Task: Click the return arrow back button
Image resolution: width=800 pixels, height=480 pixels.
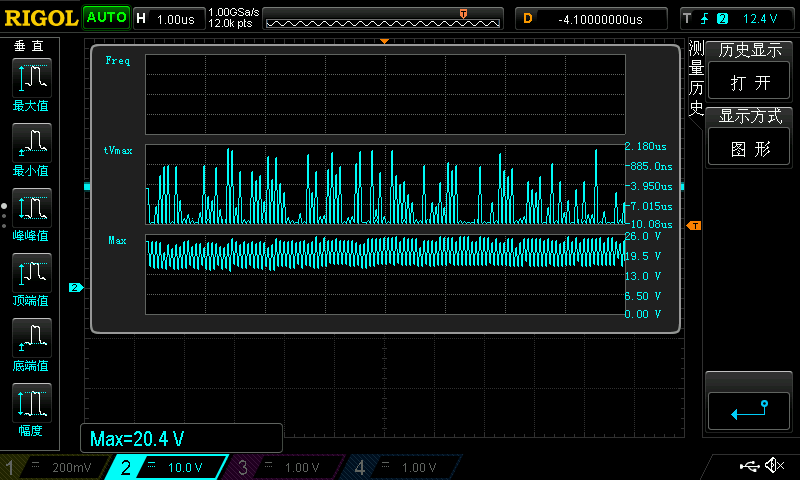Action: tap(749, 411)
